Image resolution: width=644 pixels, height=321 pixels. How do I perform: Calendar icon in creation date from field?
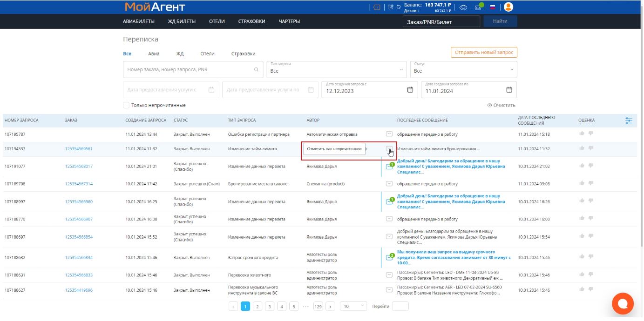click(410, 90)
